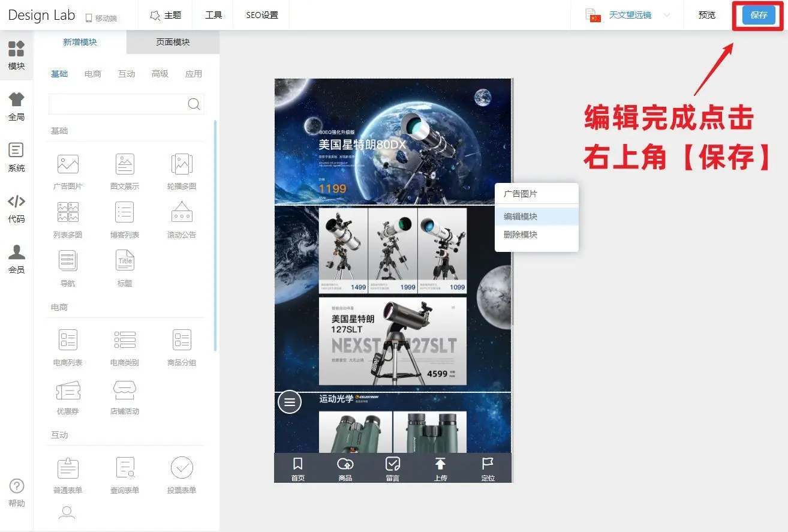
Task: Add the 店铺活动 store activity module
Action: tap(125, 396)
